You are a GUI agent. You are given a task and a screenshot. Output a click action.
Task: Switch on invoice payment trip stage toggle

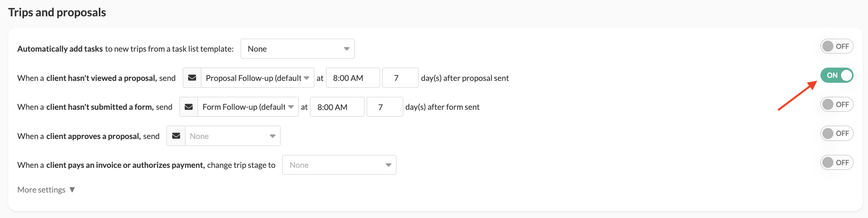click(836, 163)
